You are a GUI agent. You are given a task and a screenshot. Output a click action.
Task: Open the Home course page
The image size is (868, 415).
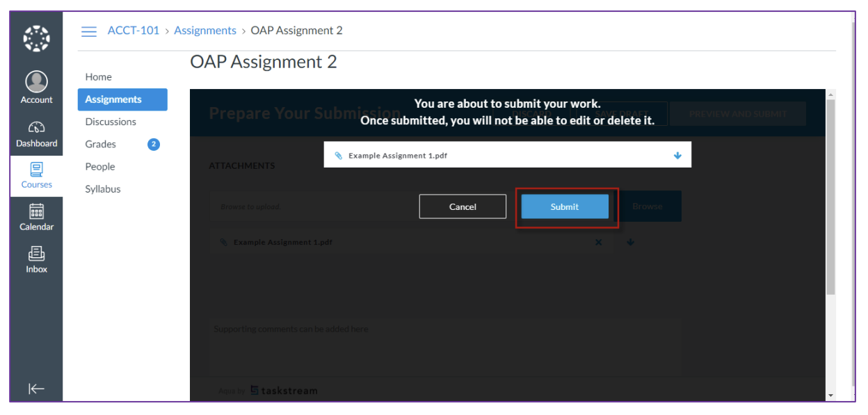(x=98, y=77)
